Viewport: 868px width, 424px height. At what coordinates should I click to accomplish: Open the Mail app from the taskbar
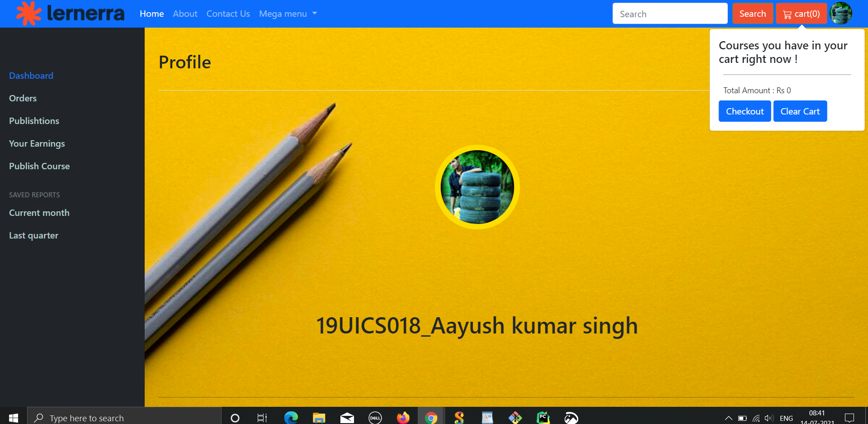[347, 417]
